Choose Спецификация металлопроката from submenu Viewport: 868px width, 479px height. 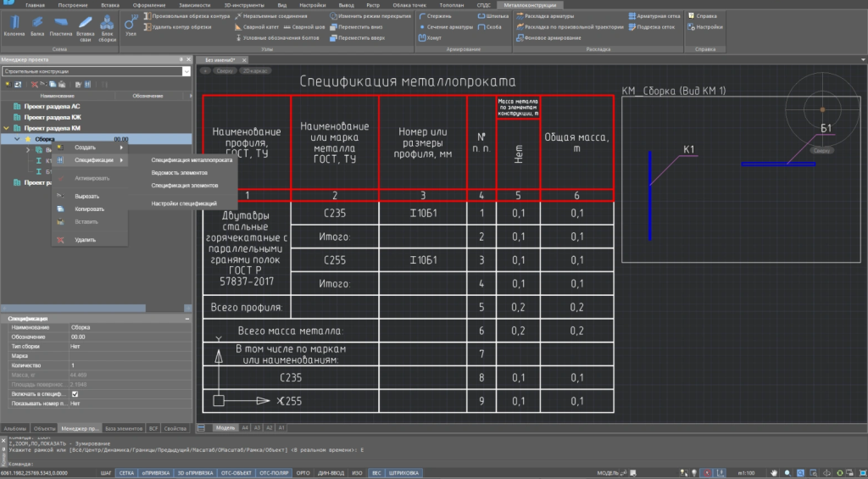tap(192, 159)
